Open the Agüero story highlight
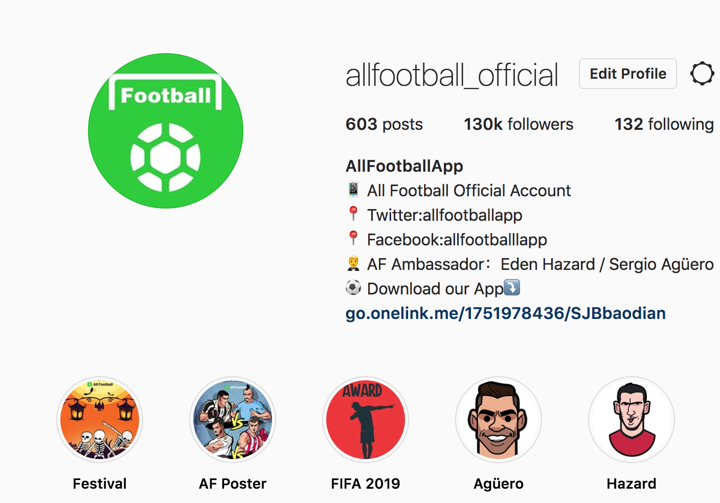720x503 pixels. 498,420
